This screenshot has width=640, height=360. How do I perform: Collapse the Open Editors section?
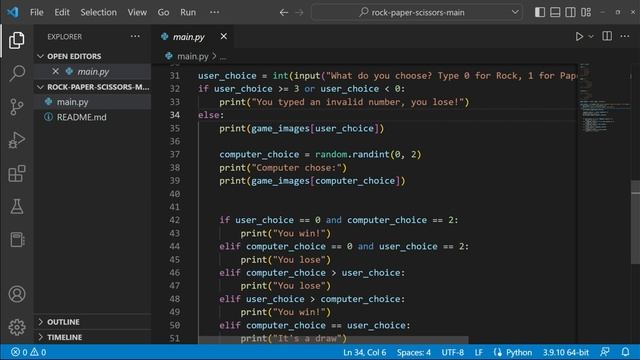pos(40,56)
